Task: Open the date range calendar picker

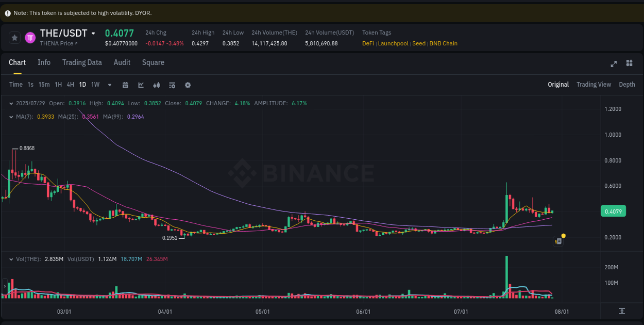Action: 125,85
